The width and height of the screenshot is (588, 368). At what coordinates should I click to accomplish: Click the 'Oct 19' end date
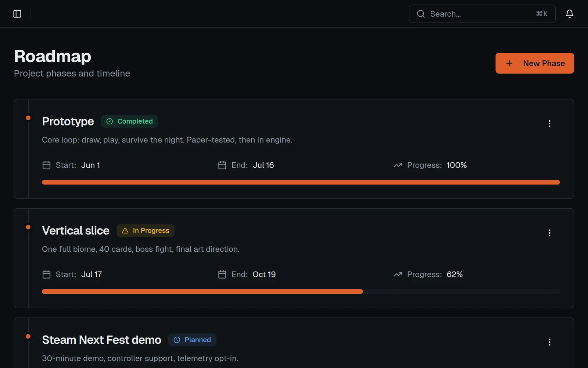click(264, 275)
